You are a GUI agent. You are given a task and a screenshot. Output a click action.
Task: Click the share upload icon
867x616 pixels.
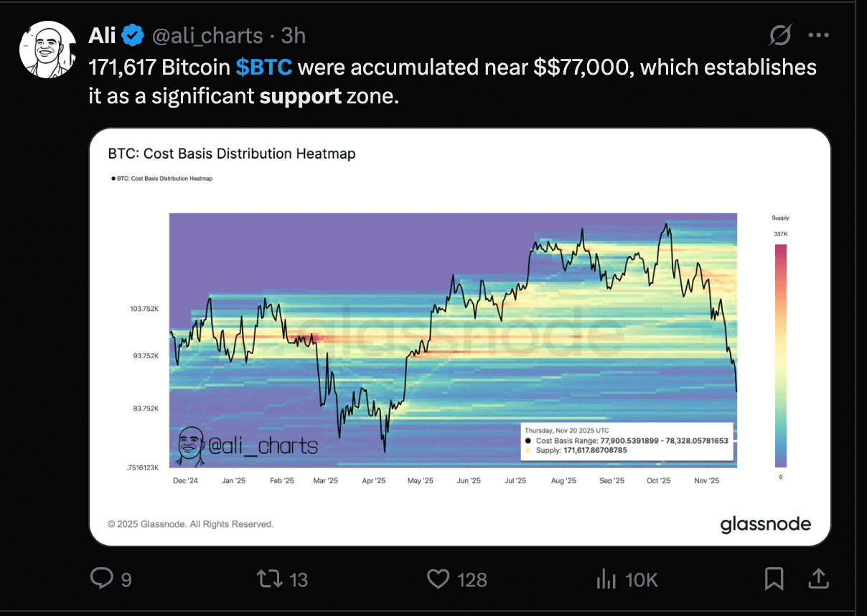[819, 578]
